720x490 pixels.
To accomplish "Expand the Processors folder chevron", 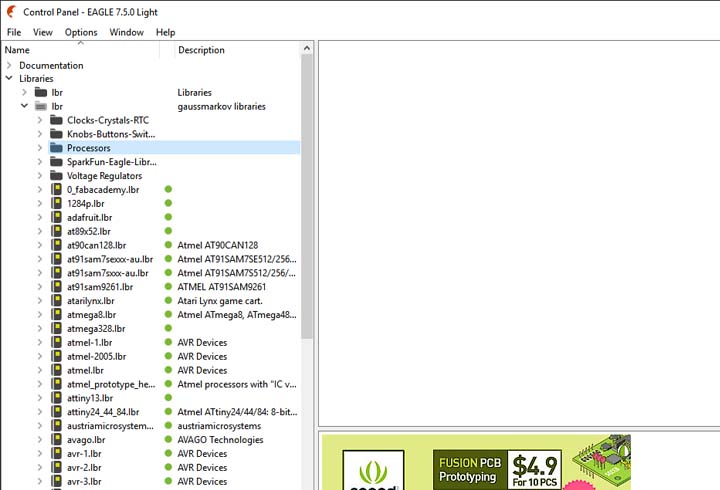I will pyautogui.click(x=40, y=148).
